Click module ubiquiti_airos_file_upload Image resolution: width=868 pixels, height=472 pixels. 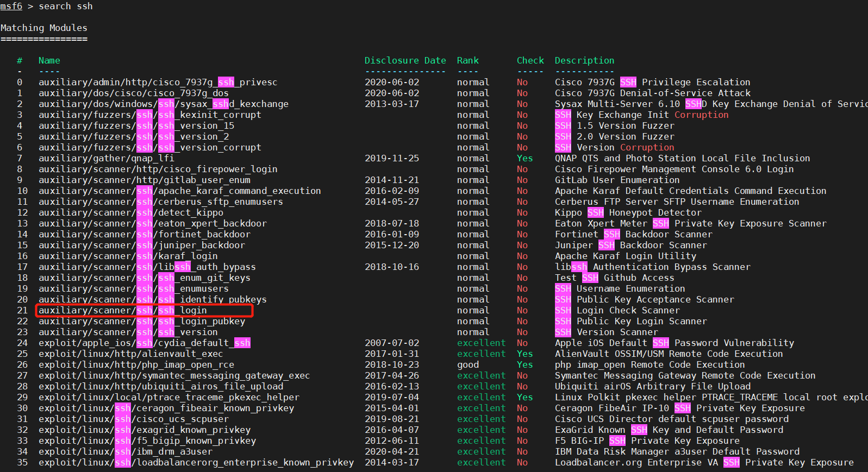click(x=161, y=386)
